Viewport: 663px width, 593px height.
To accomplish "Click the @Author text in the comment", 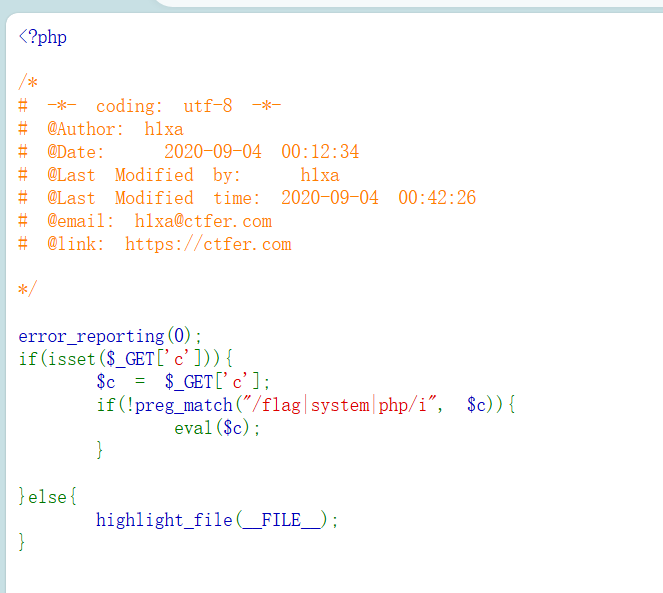I will [86, 129].
